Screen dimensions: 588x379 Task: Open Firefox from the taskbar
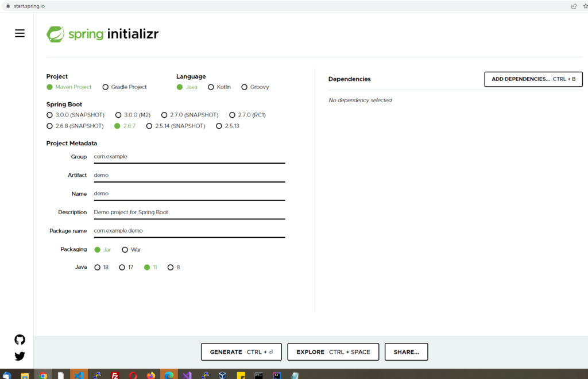[x=151, y=376]
